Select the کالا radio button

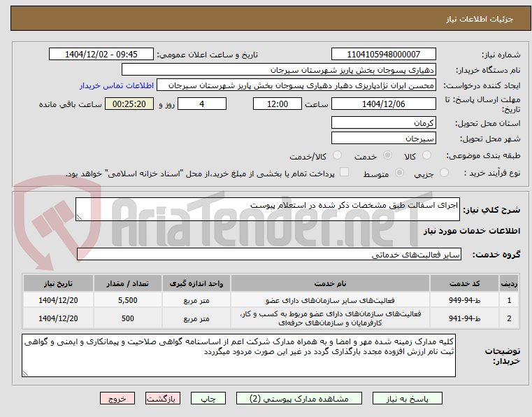click(426, 155)
